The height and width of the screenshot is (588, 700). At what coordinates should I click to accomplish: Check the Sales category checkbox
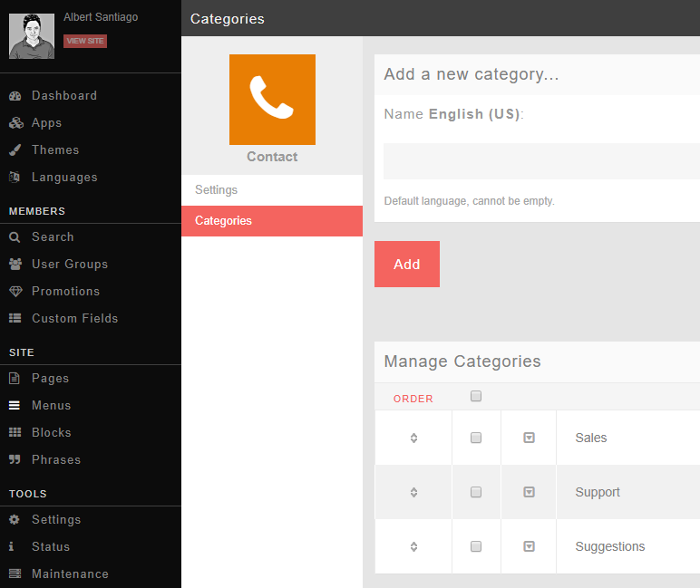[x=476, y=438]
